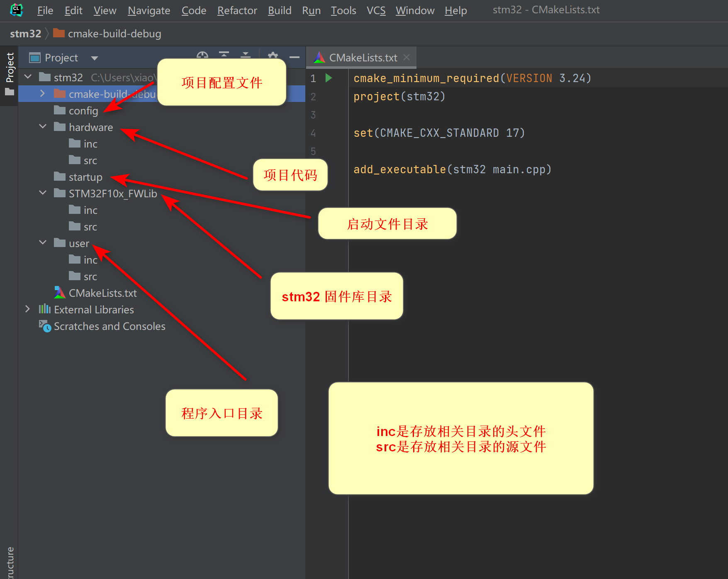Select the user folder
This screenshot has width=728, height=579.
tap(79, 243)
